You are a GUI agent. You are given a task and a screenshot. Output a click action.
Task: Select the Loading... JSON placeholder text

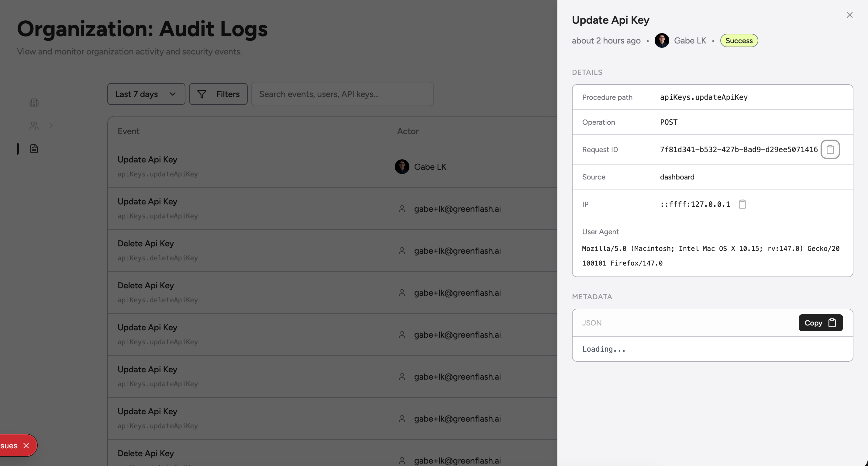point(604,349)
